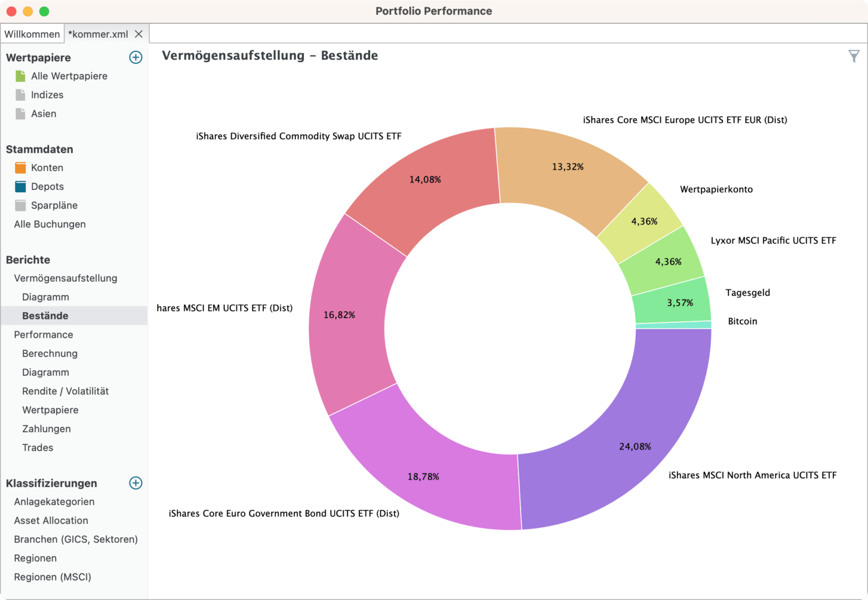Screen dimensions: 868x600
Task: Select Diagramm under Vermögensaufstellung
Action: tap(45, 297)
